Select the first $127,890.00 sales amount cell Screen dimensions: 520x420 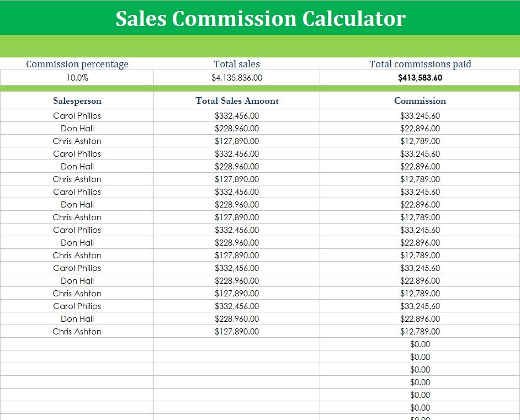(237, 141)
